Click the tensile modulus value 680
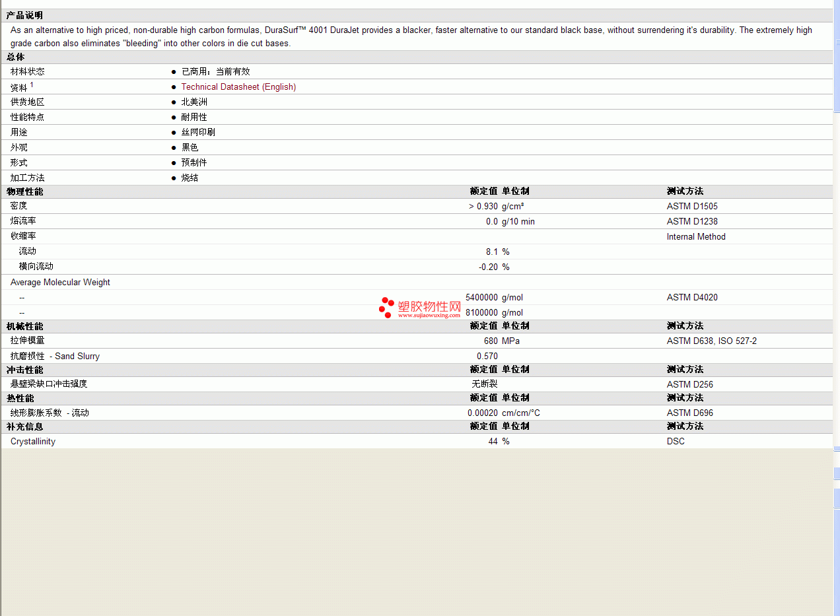 (x=491, y=341)
